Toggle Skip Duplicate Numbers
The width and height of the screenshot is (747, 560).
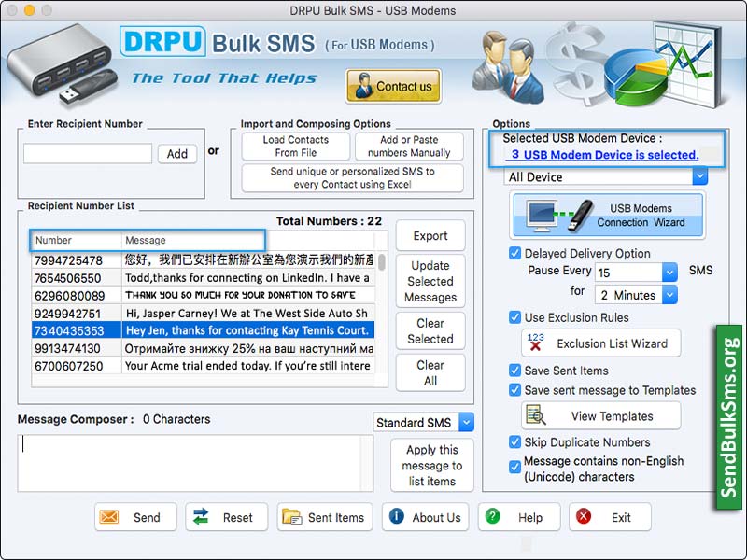click(x=514, y=442)
